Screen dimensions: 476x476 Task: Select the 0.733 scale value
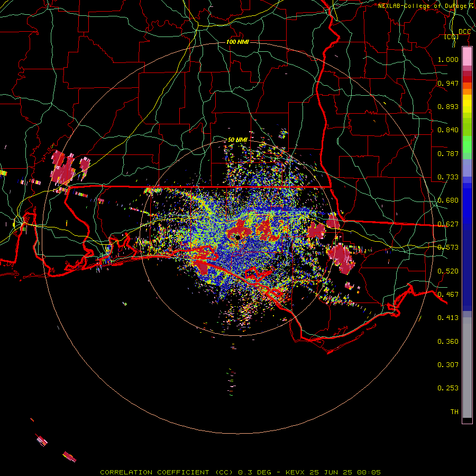point(448,177)
